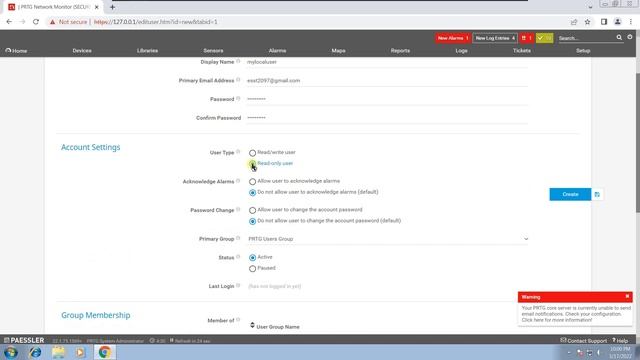Screen dimensions: 640x360
Task: Open the Devices menu
Action: 82,51
